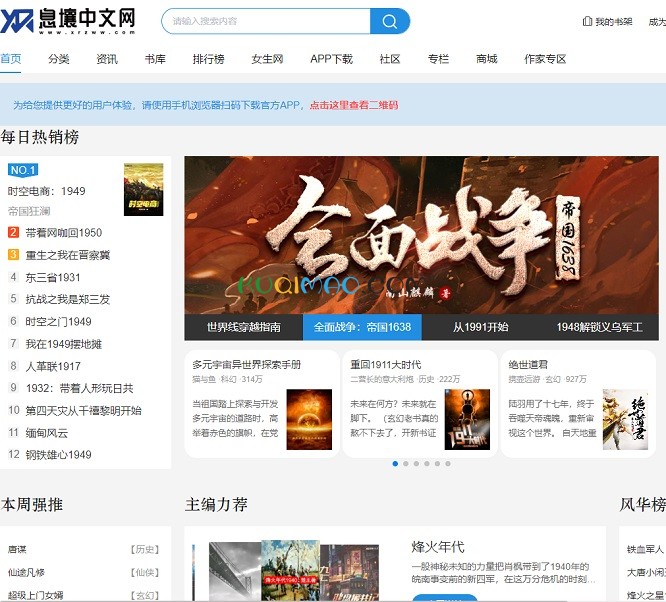Select the 世界线穿越指南 banner tab
The image size is (666, 602).
(244, 327)
